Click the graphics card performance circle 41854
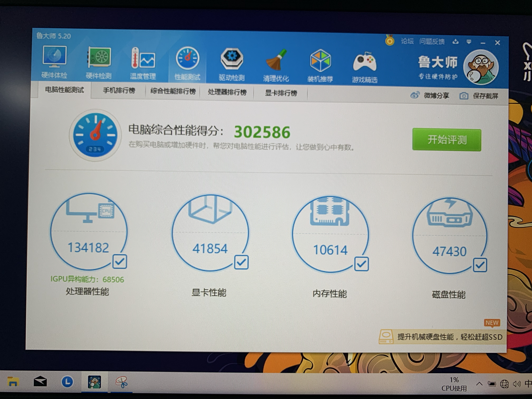This screenshot has height=399, width=532. (210, 232)
